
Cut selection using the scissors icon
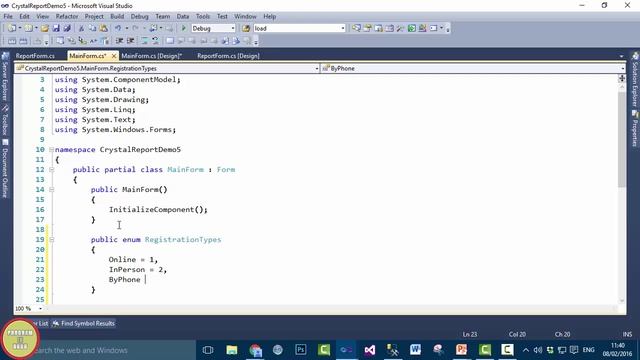tap(81, 28)
